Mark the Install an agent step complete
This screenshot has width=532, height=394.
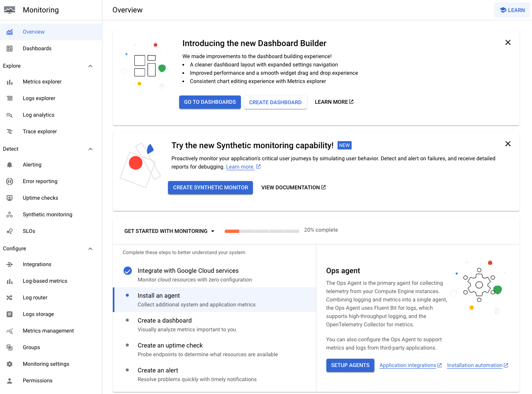[127, 295]
